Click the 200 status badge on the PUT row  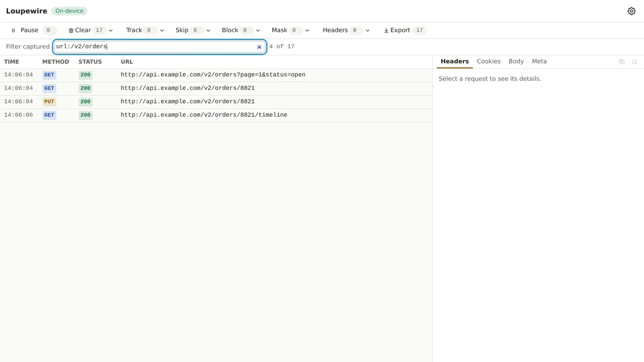coord(86,102)
